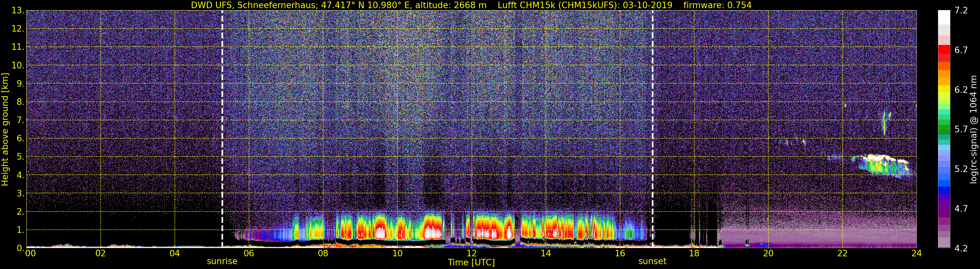This screenshot has width=980, height=269.
Task: Click the plot title text at top
Action: click(471, 5)
